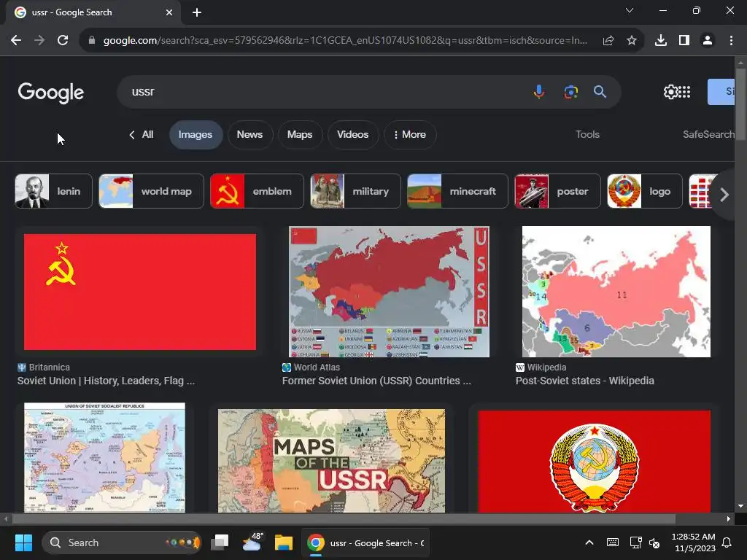Open the taskbar clock showing 1:28:52 AM
The image size is (747, 560).
click(x=693, y=542)
